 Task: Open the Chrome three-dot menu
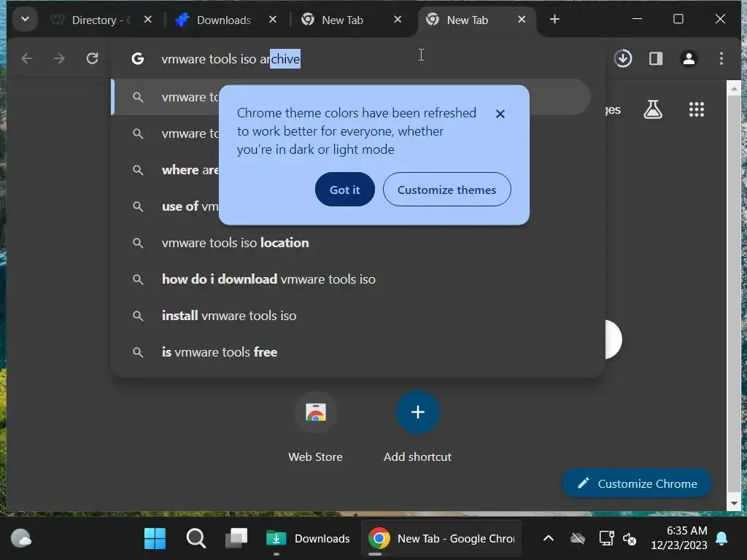coord(721,58)
